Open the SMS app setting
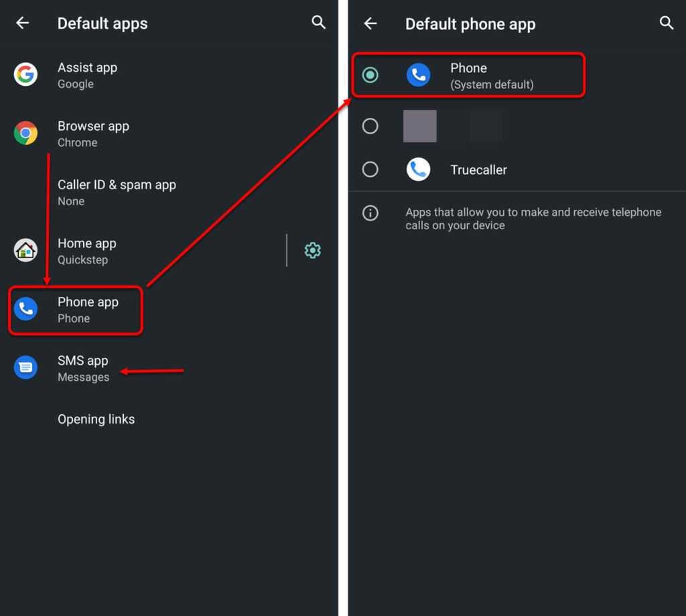The height and width of the screenshot is (616, 686). 169,368
